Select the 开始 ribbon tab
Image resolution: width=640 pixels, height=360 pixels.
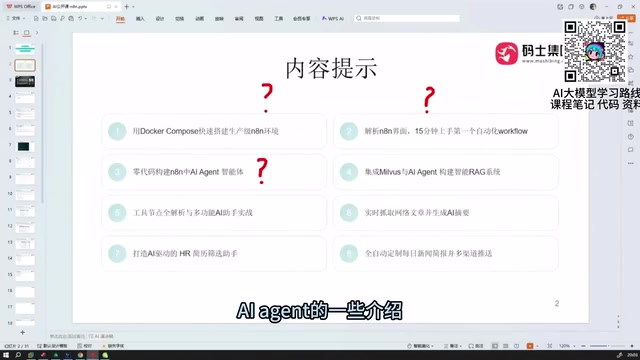(x=120, y=19)
